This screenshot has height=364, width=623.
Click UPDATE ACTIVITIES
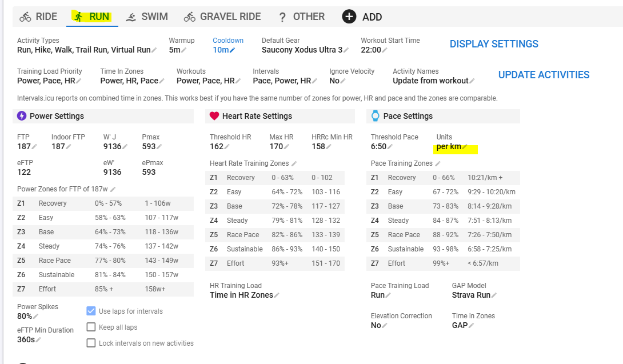(x=544, y=75)
